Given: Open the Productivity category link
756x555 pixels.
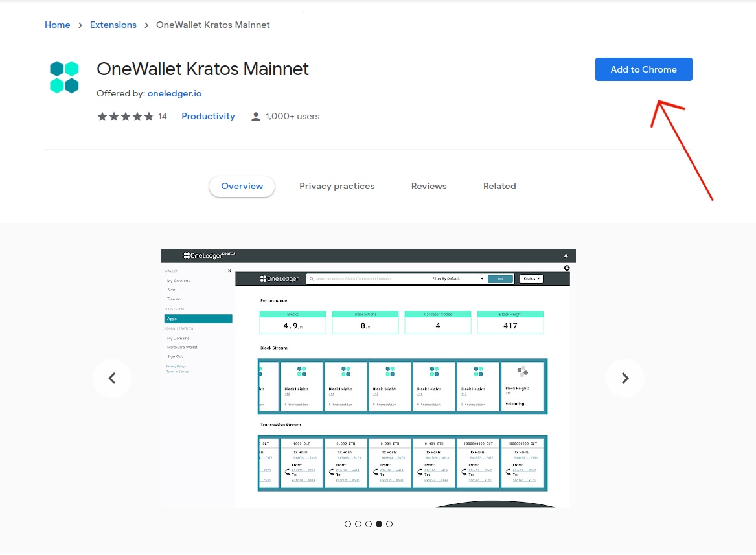Looking at the screenshot, I should coord(208,116).
